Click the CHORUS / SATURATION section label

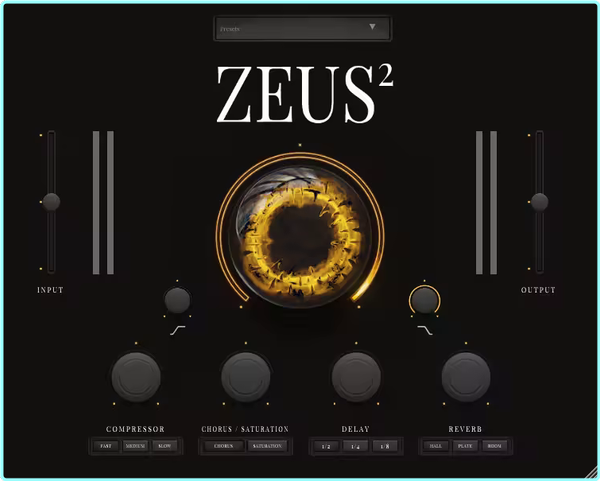[x=245, y=429]
